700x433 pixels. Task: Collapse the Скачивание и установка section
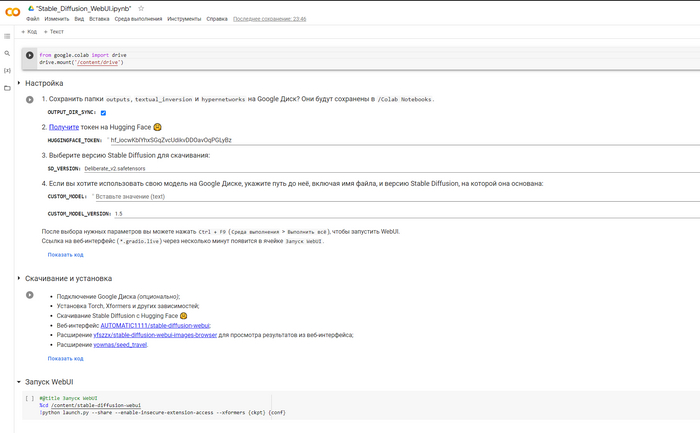click(x=19, y=278)
